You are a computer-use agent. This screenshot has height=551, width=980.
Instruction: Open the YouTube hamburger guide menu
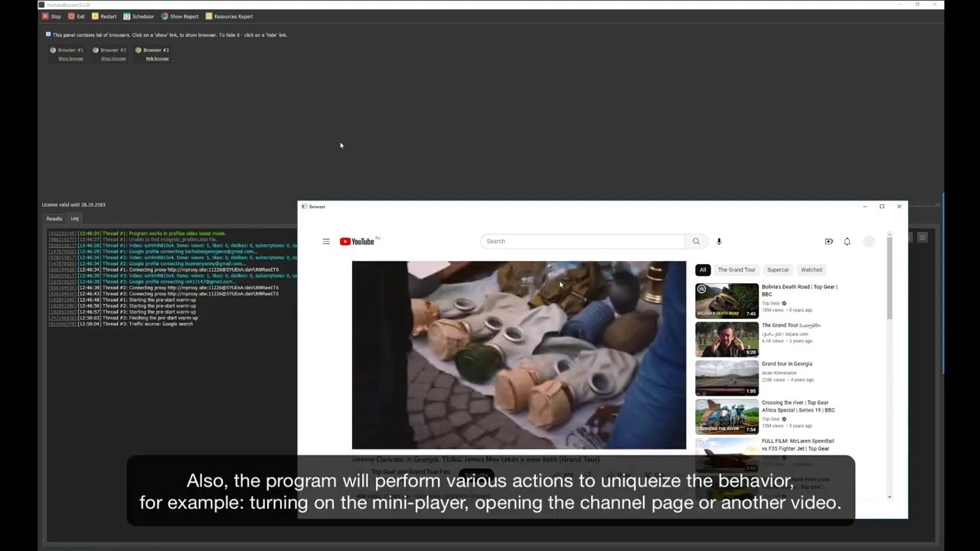326,241
